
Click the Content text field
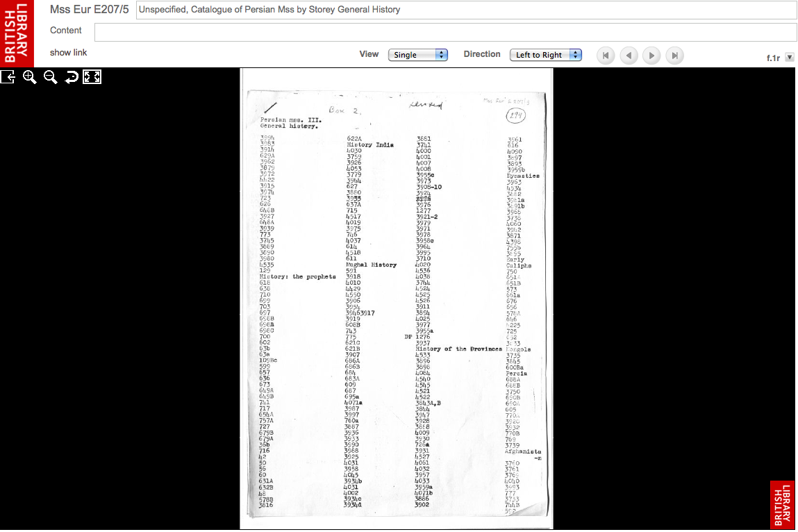pyautogui.click(x=445, y=32)
